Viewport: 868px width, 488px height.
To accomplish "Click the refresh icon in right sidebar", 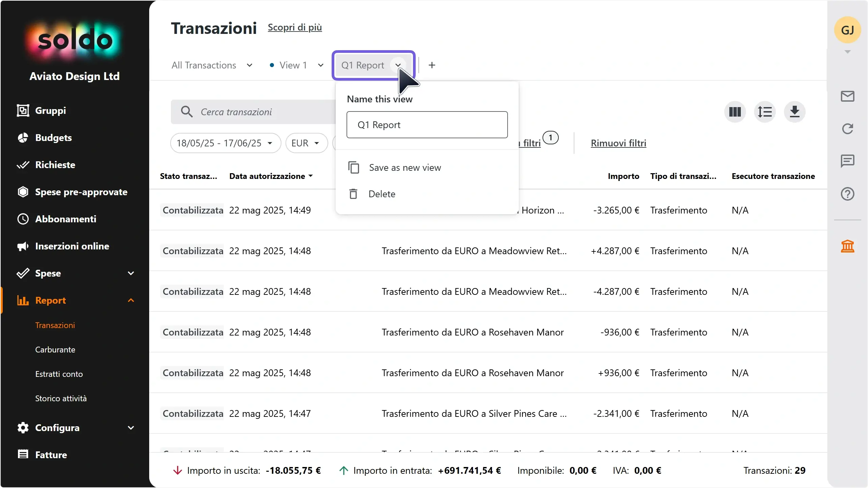I will [x=847, y=129].
